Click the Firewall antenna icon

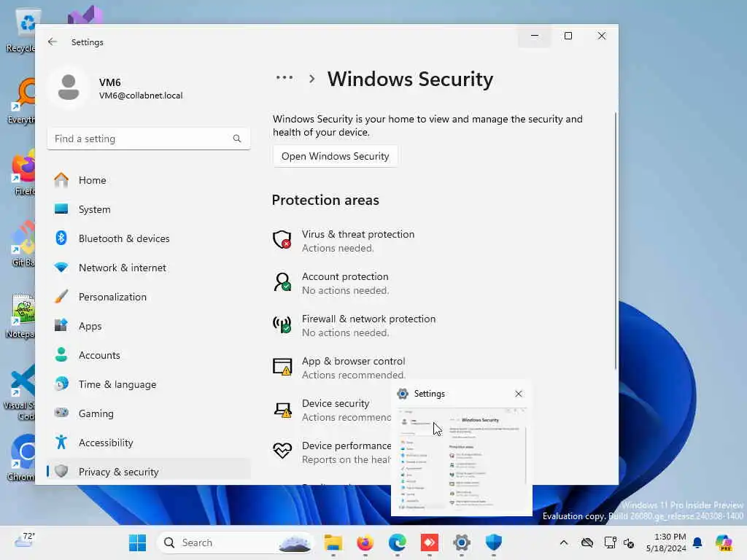click(282, 324)
